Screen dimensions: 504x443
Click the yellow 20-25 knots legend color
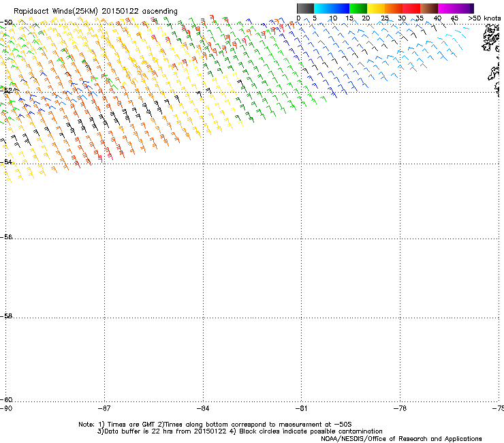pos(376,8)
